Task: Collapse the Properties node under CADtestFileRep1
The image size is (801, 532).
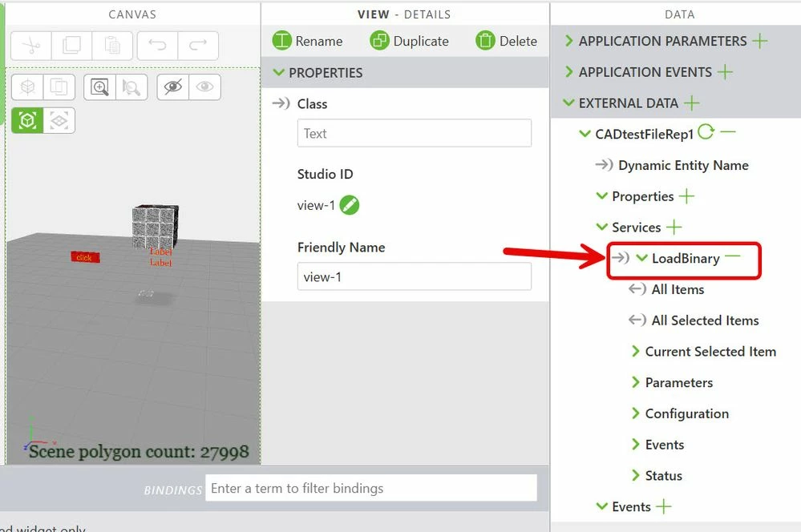Action: tap(602, 196)
